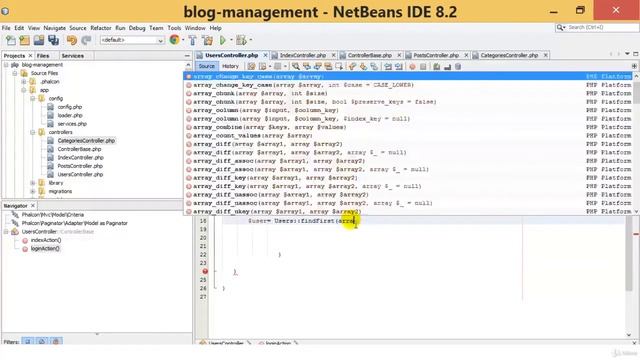This screenshot has height=360, width=640.
Task: Click the Uncomment editor toolbar icon
Action: [447, 66]
